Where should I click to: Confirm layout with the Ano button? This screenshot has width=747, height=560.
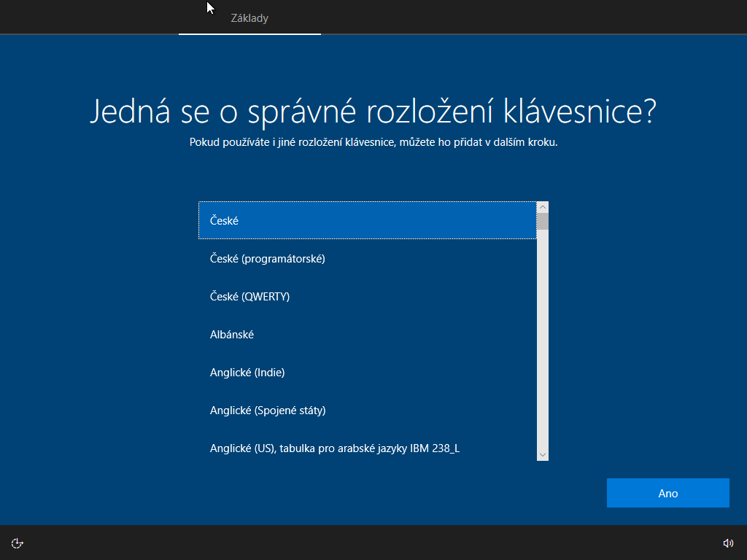pyautogui.click(x=667, y=493)
